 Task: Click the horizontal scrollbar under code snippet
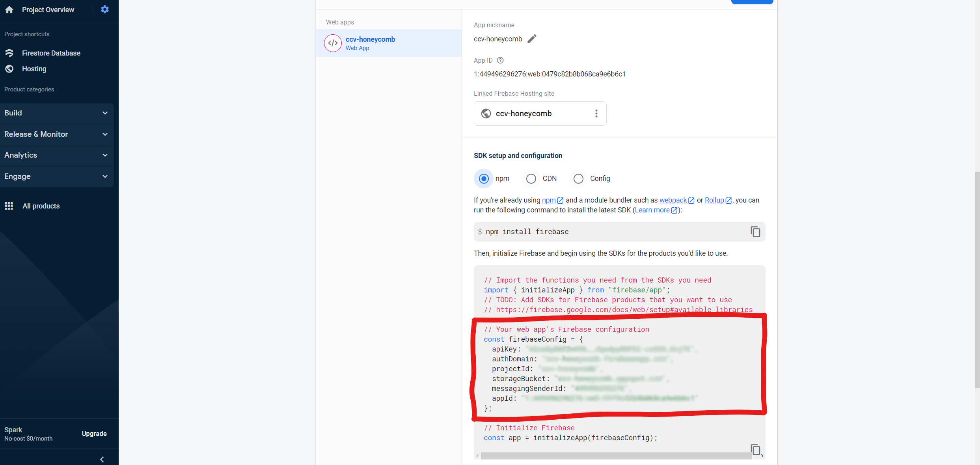click(616, 456)
